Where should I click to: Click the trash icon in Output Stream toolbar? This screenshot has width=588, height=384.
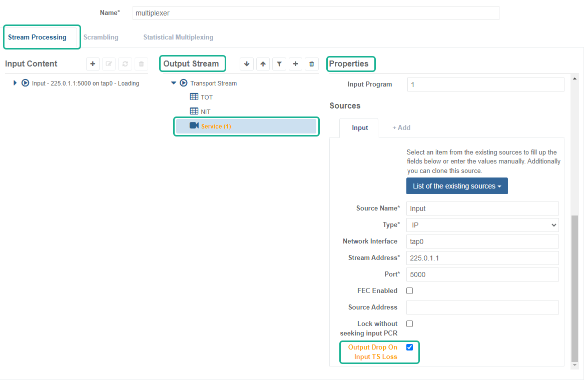click(x=312, y=64)
